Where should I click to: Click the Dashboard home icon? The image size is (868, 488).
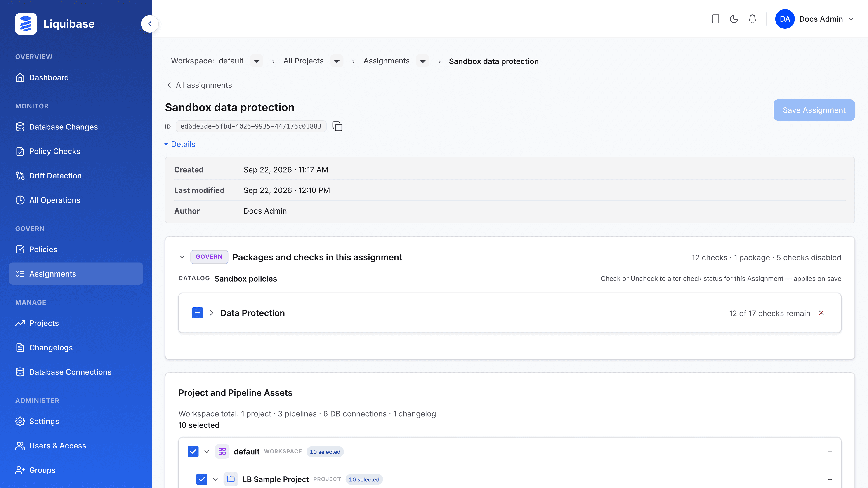click(x=20, y=77)
